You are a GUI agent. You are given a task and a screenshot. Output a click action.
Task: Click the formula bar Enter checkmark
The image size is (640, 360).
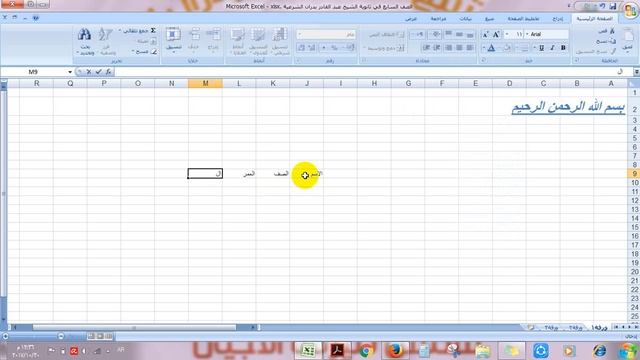click(98, 72)
